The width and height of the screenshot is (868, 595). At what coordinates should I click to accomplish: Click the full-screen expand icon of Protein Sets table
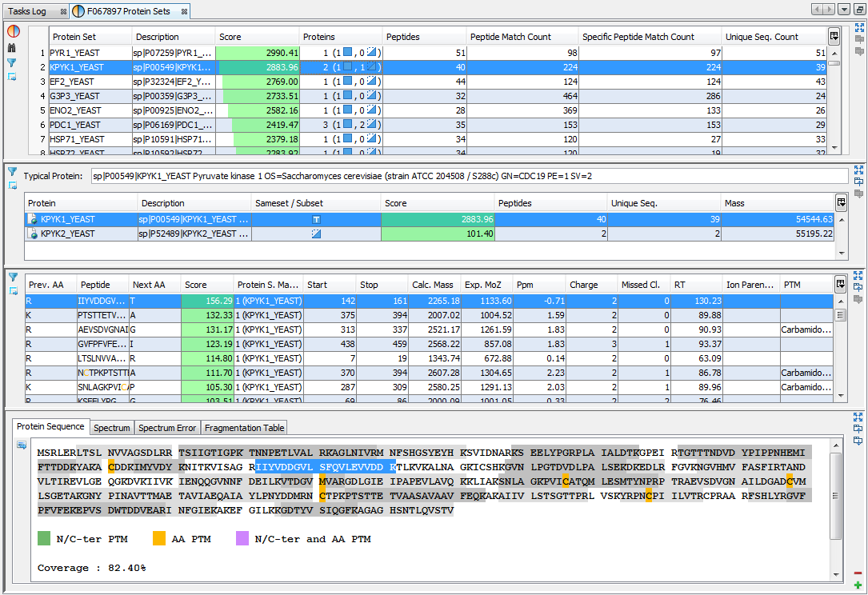click(859, 28)
